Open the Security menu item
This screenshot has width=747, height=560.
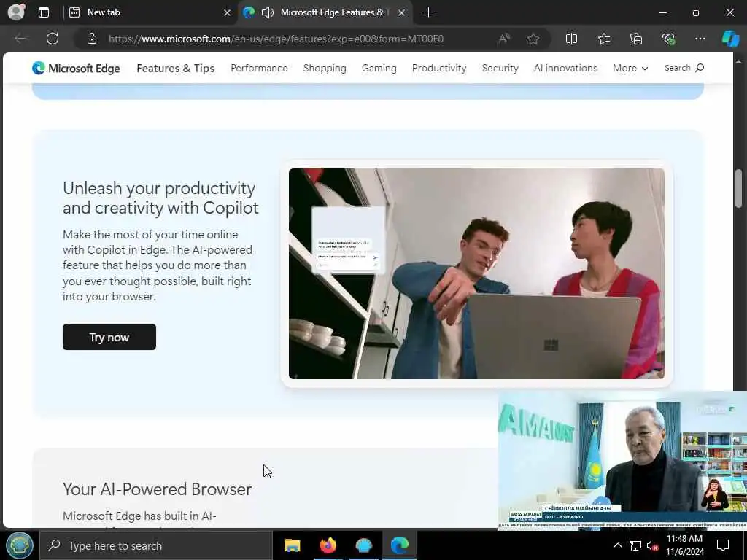[500, 68]
